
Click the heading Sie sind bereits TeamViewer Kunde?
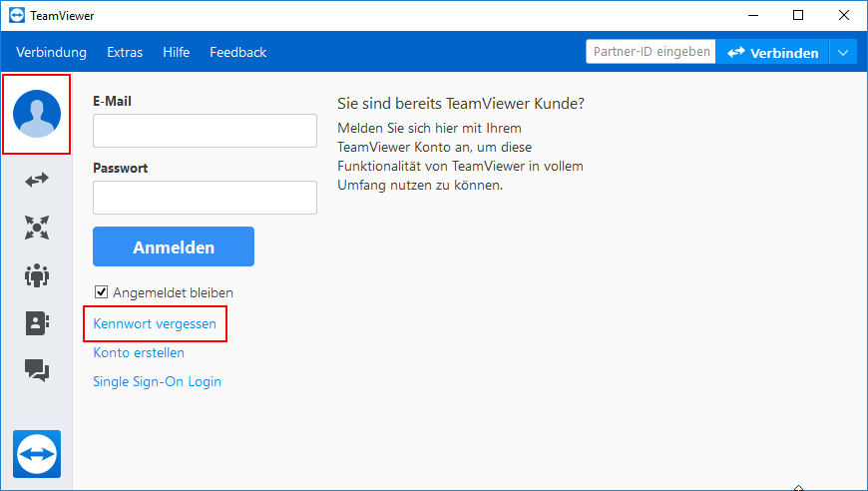click(x=461, y=104)
